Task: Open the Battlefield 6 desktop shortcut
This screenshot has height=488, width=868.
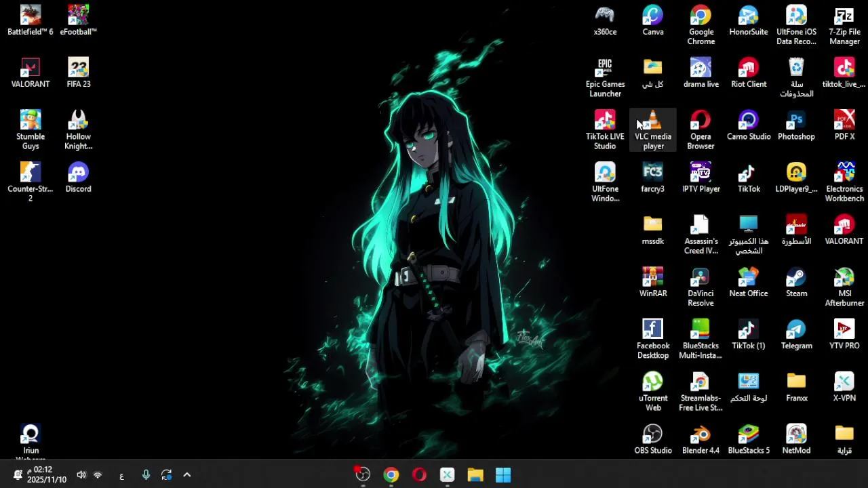Action: click(31, 20)
